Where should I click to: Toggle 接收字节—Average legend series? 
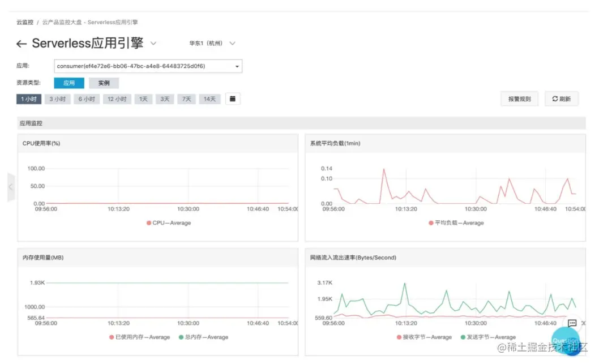(424, 337)
